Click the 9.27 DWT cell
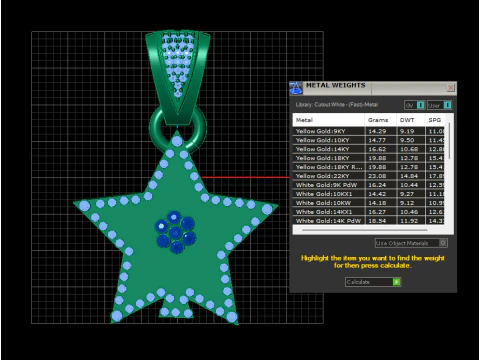 411,194
